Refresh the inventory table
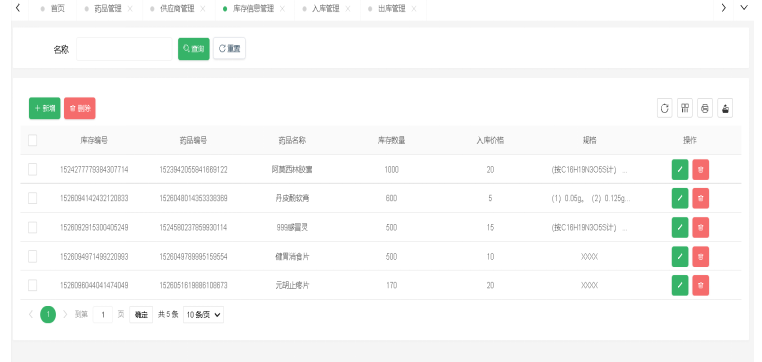This screenshot has width=762, height=362. pyautogui.click(x=665, y=108)
